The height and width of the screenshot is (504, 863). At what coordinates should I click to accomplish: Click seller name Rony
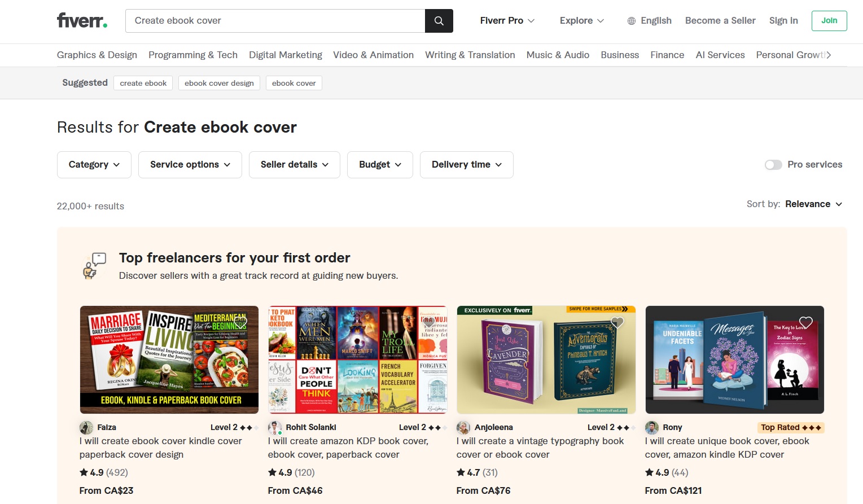(x=672, y=428)
